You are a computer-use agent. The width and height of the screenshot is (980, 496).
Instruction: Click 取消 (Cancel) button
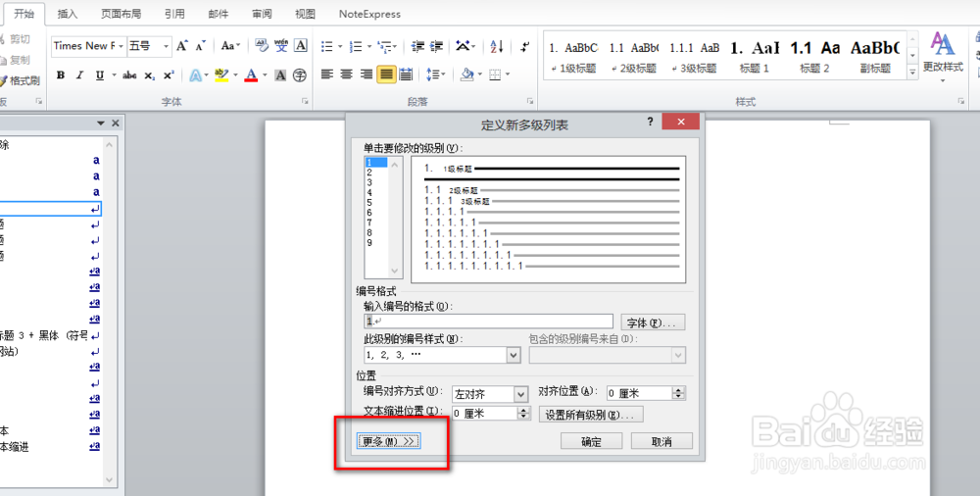point(661,441)
